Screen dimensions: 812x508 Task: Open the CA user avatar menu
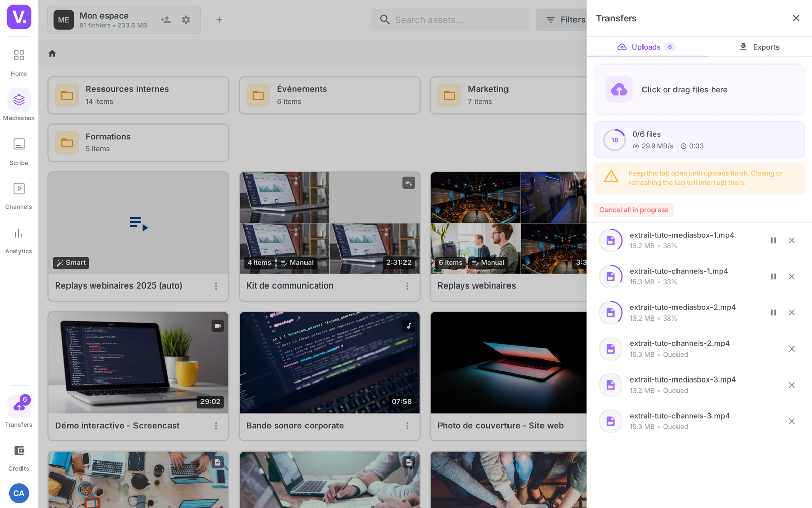19,493
